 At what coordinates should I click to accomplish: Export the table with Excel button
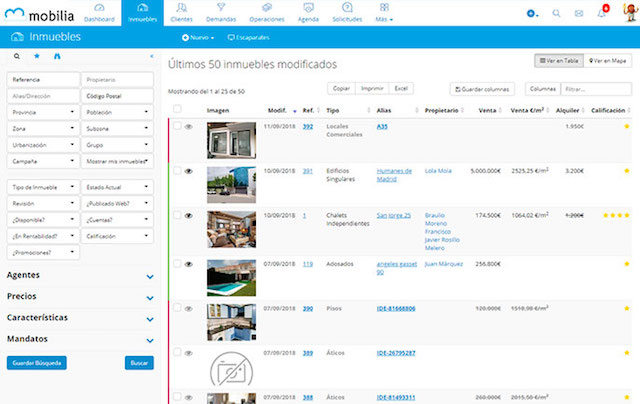(401, 89)
